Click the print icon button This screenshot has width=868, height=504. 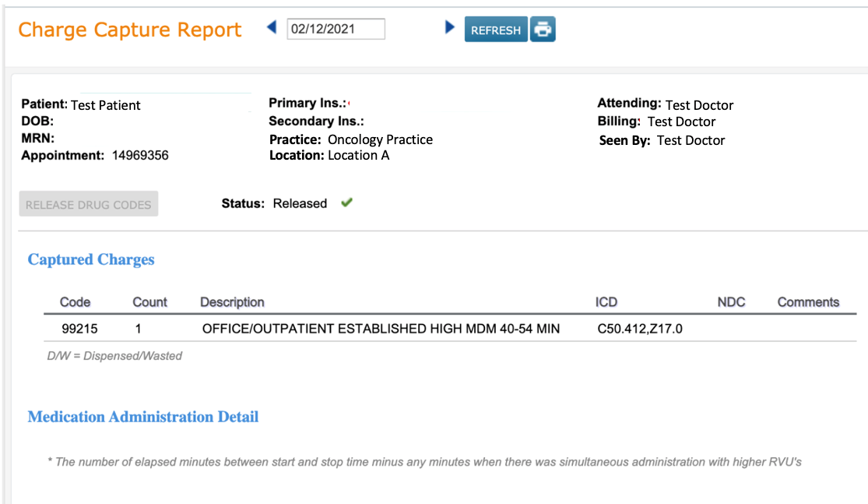point(543,30)
